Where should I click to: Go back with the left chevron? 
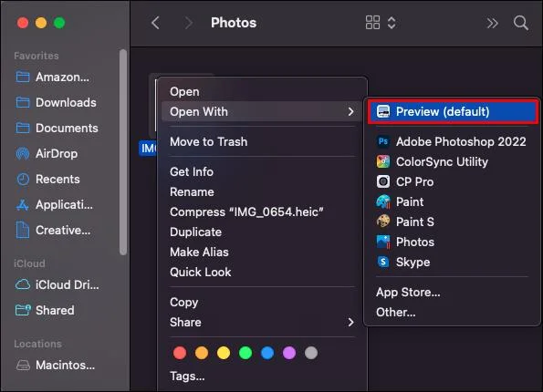[x=156, y=23]
